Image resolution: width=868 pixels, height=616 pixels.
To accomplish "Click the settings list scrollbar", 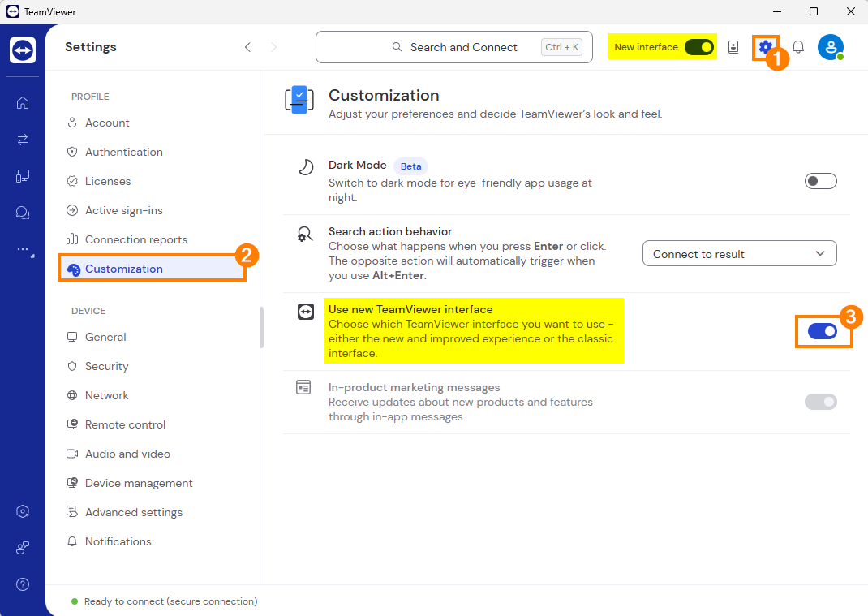I will coord(262,328).
